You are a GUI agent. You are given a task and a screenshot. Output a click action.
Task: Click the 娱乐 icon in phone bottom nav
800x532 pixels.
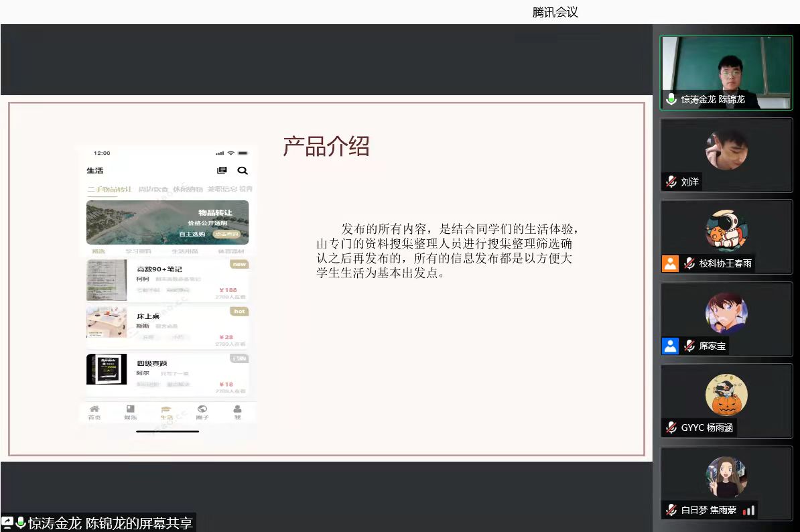[130, 409]
